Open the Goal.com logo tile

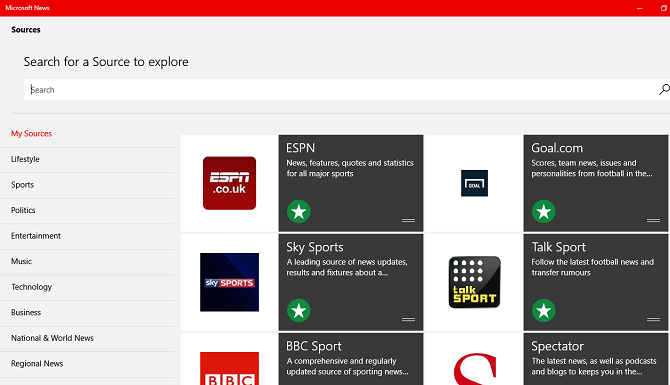(474, 183)
